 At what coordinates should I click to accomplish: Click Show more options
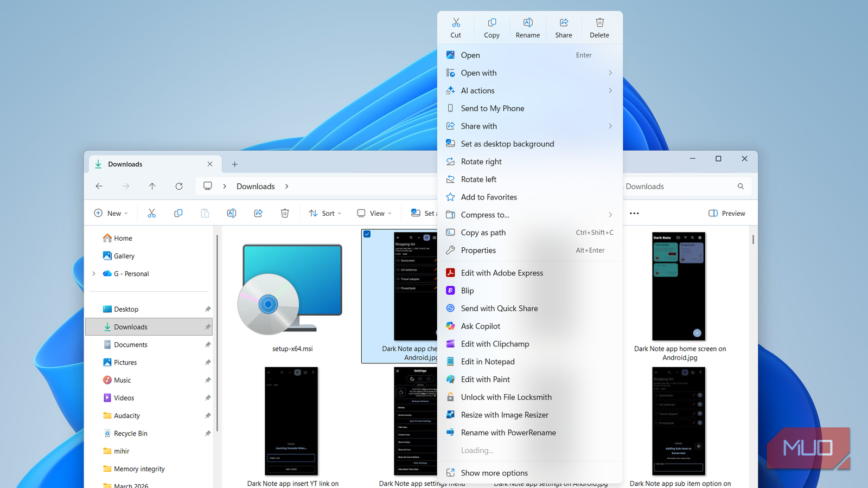tap(530, 473)
